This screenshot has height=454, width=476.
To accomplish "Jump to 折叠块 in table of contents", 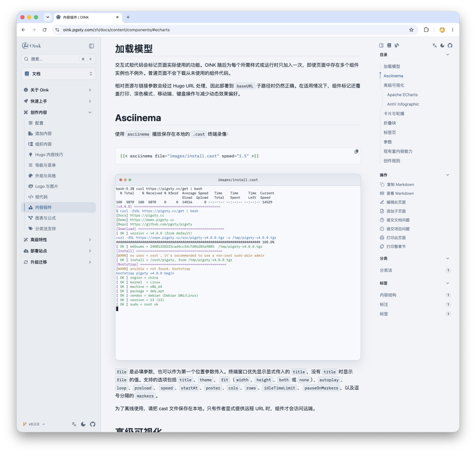I will [x=390, y=123].
